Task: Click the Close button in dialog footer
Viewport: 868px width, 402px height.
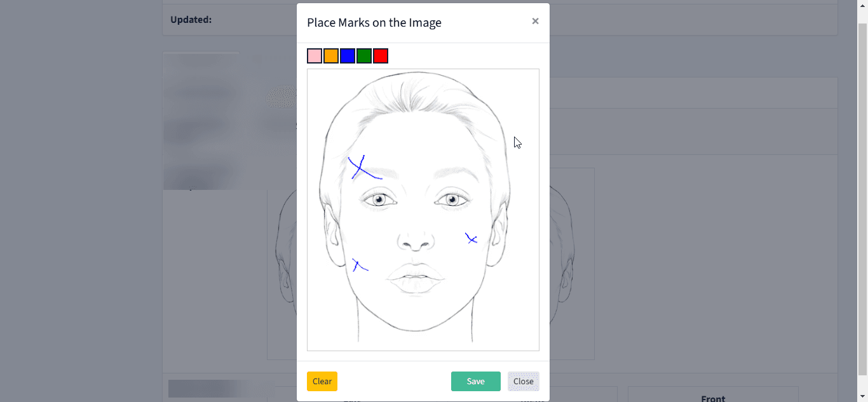Action: pos(524,381)
